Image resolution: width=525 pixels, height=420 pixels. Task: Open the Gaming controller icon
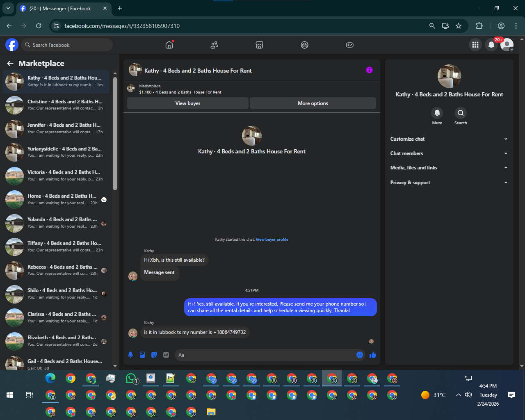tap(349, 45)
